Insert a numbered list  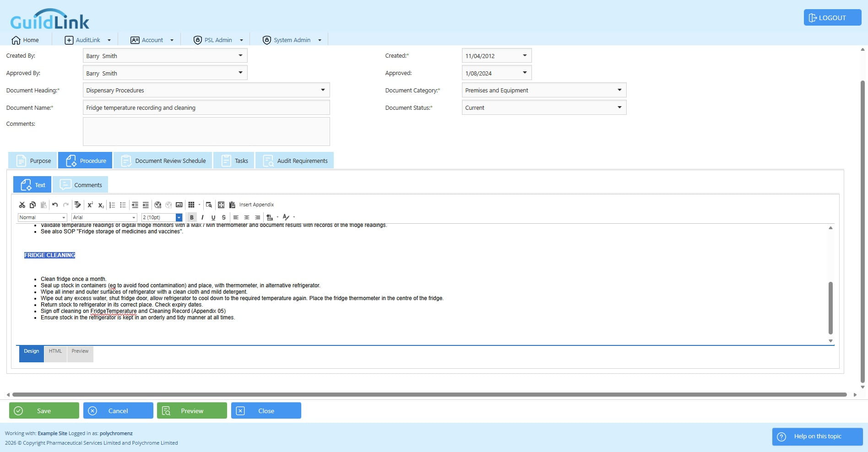tap(112, 205)
